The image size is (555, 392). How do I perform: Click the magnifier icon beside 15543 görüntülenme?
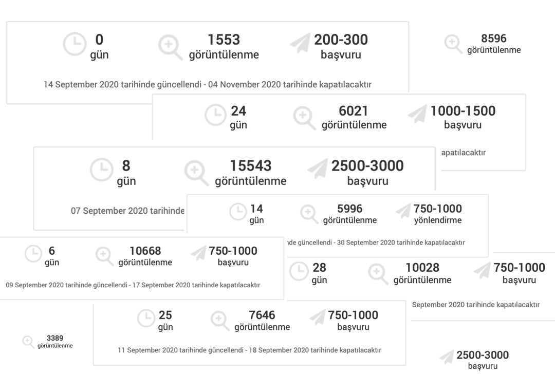196,172
